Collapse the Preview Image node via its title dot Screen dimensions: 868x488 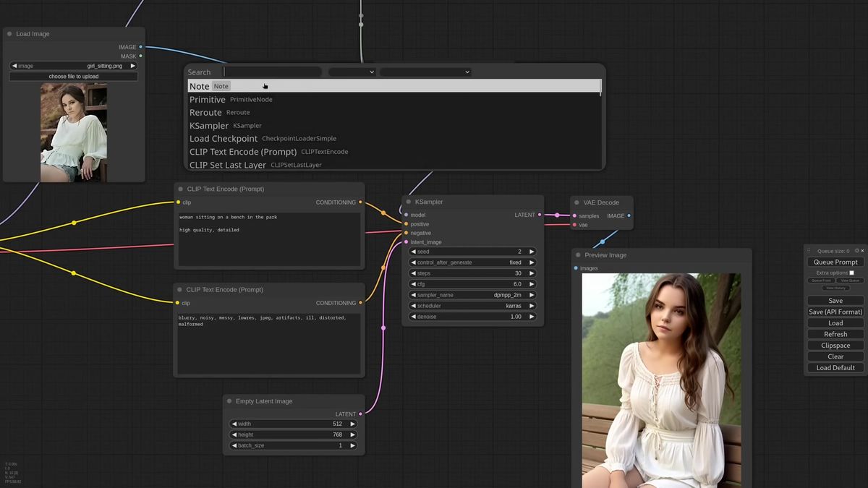click(579, 255)
